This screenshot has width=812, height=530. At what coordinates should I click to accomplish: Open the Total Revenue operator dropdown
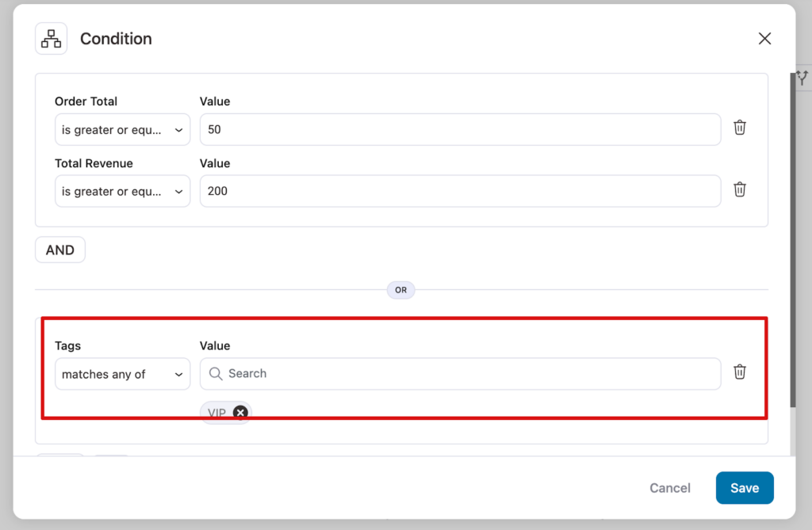(122, 192)
